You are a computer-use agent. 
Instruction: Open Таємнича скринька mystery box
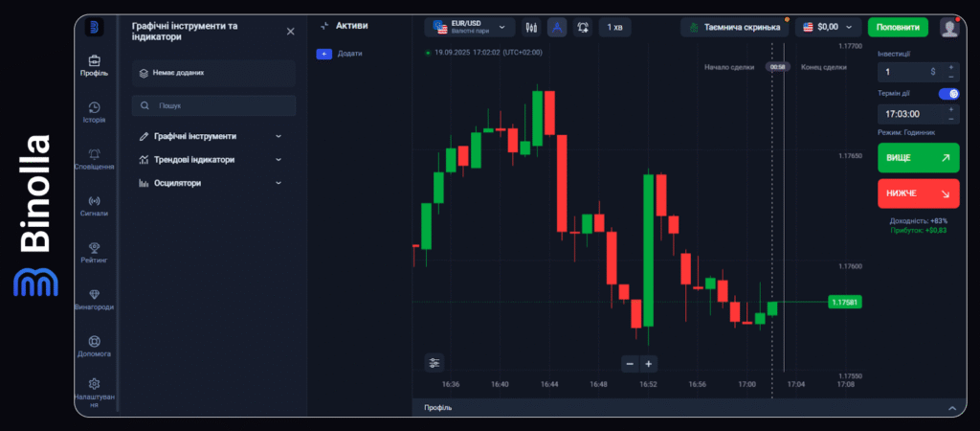click(x=735, y=27)
